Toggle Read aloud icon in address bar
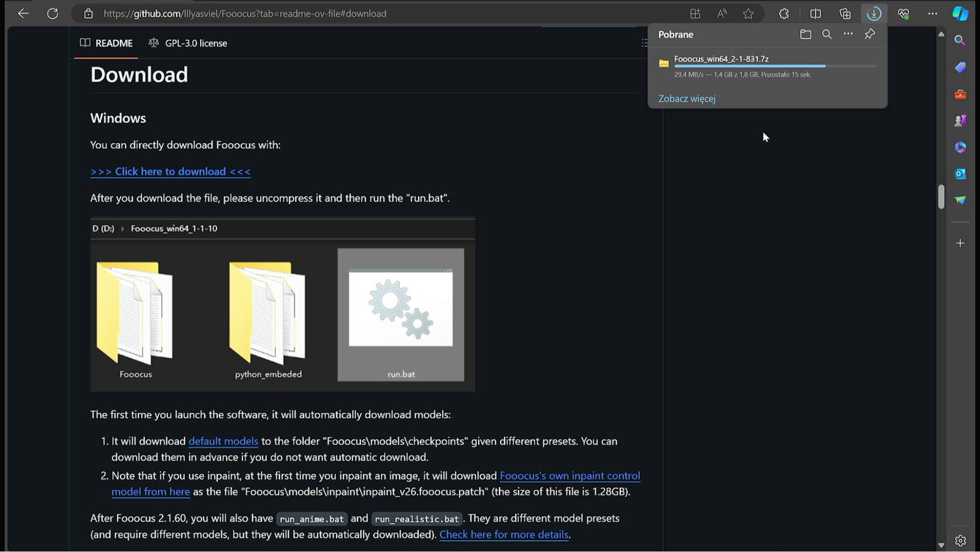The image size is (980, 552). click(722, 14)
